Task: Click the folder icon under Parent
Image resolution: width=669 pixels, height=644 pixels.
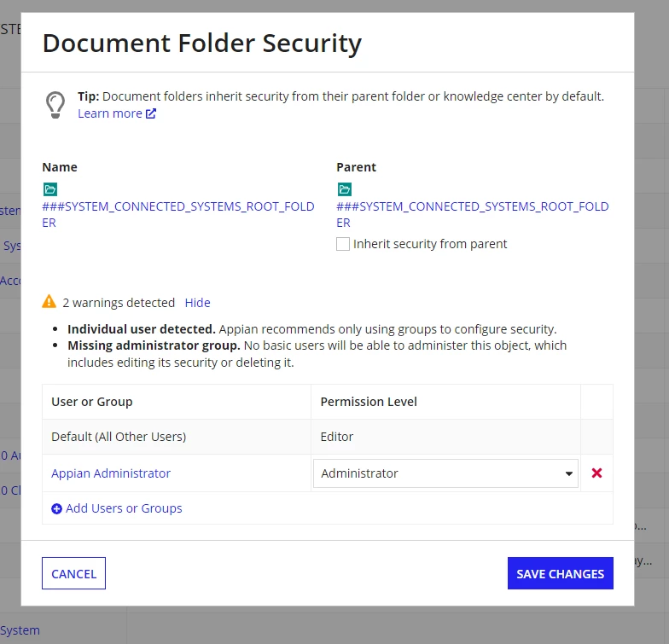Action: pos(345,189)
